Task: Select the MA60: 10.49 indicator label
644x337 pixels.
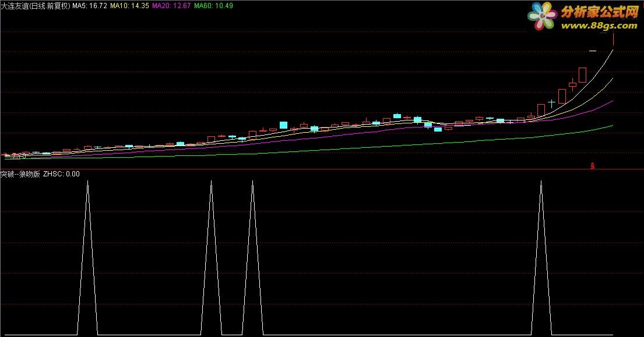Action: [x=213, y=6]
